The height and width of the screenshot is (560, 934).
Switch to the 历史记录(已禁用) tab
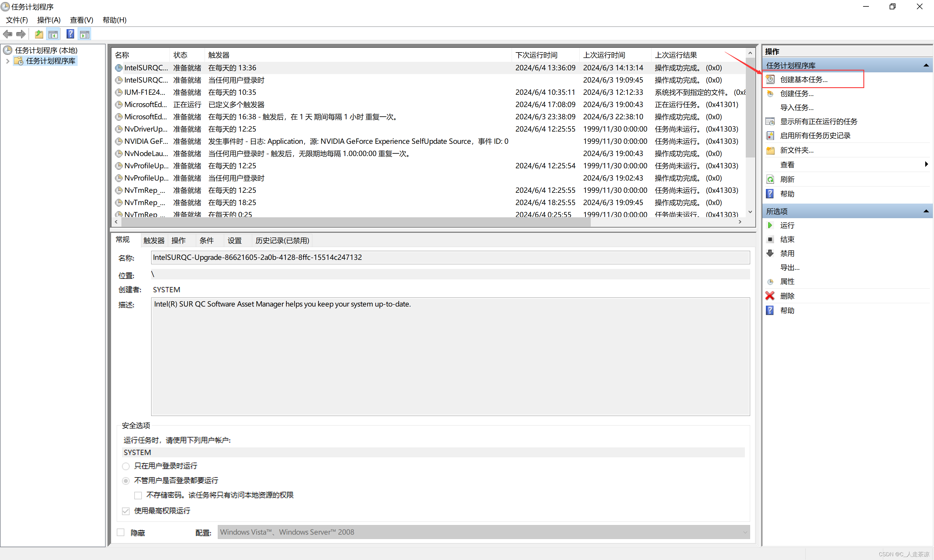(282, 241)
